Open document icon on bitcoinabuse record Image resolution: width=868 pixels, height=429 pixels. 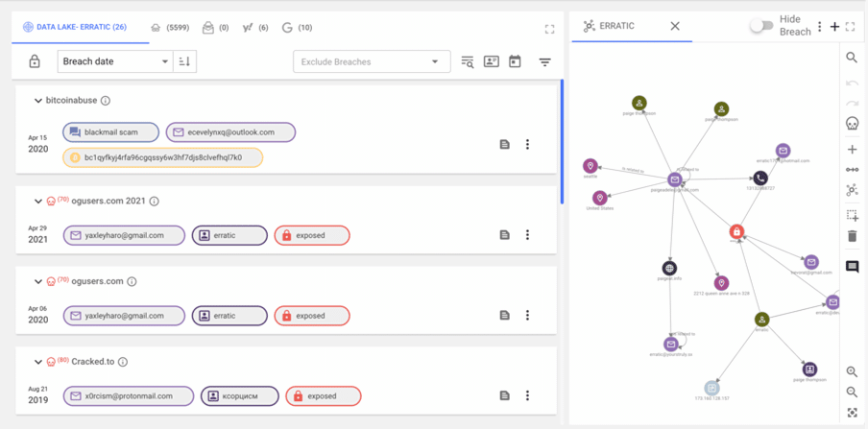(504, 145)
